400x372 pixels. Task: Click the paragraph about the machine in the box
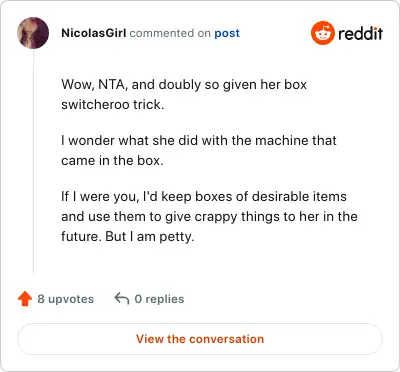click(199, 150)
